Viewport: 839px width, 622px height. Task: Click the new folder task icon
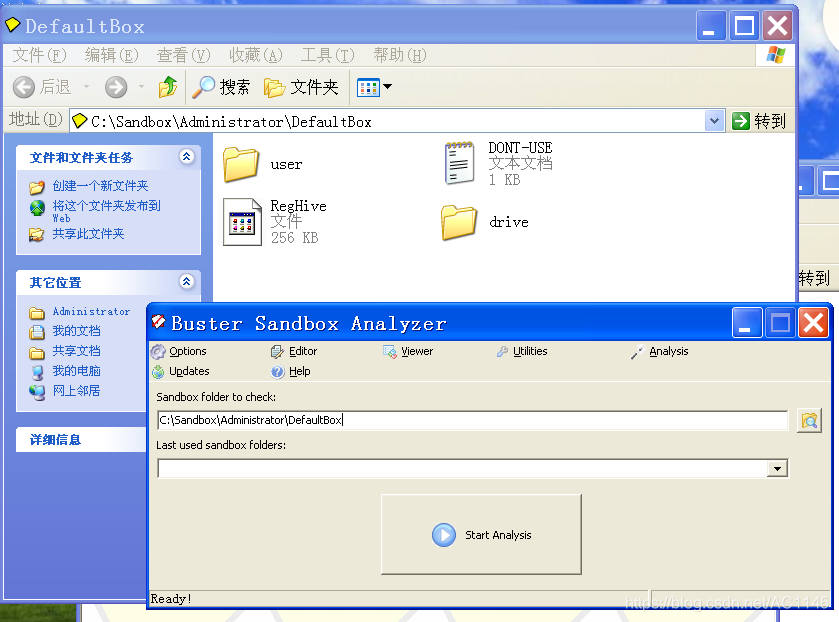[37, 187]
